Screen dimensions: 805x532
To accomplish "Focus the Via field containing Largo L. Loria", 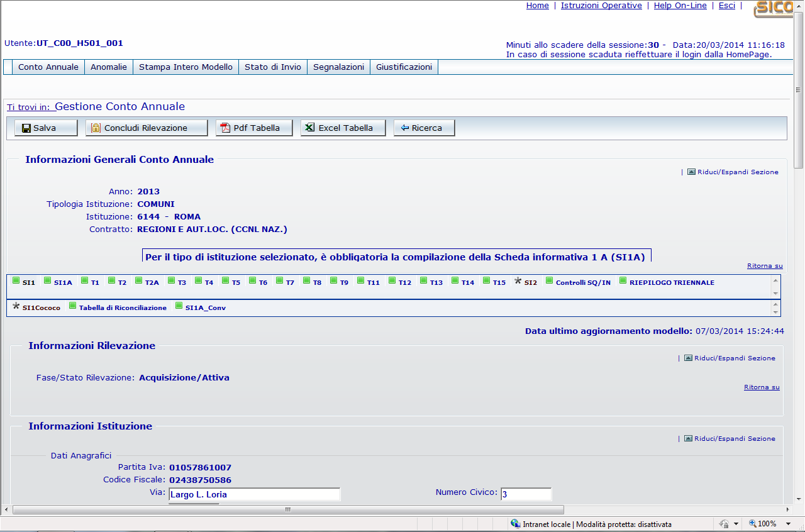I will [x=255, y=494].
